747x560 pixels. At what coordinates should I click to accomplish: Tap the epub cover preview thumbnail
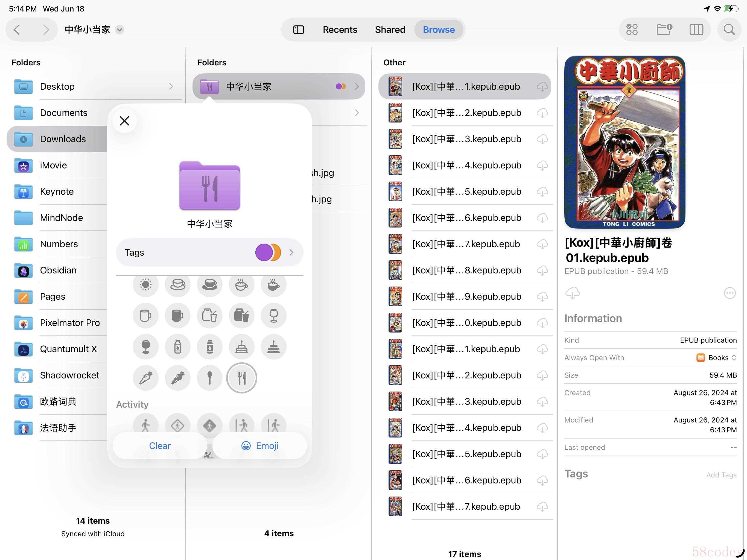tap(625, 142)
